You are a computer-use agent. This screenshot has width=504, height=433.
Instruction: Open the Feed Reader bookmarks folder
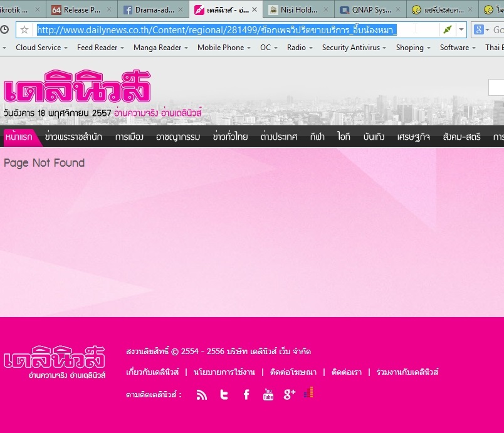pyautogui.click(x=100, y=48)
